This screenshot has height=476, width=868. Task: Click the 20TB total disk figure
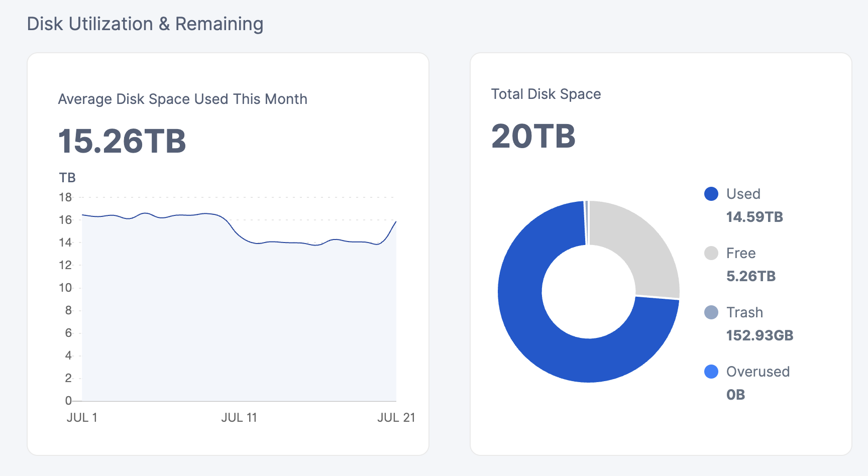[533, 136]
